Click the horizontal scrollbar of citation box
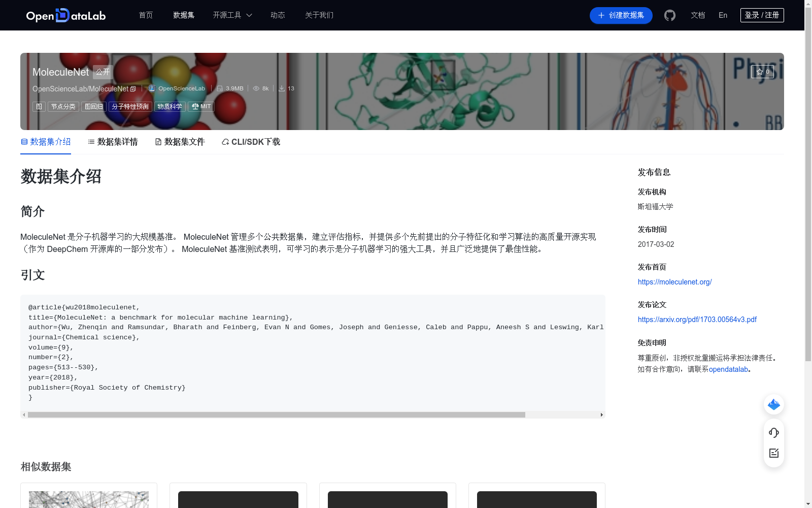The width and height of the screenshot is (812, 508). pos(277,415)
